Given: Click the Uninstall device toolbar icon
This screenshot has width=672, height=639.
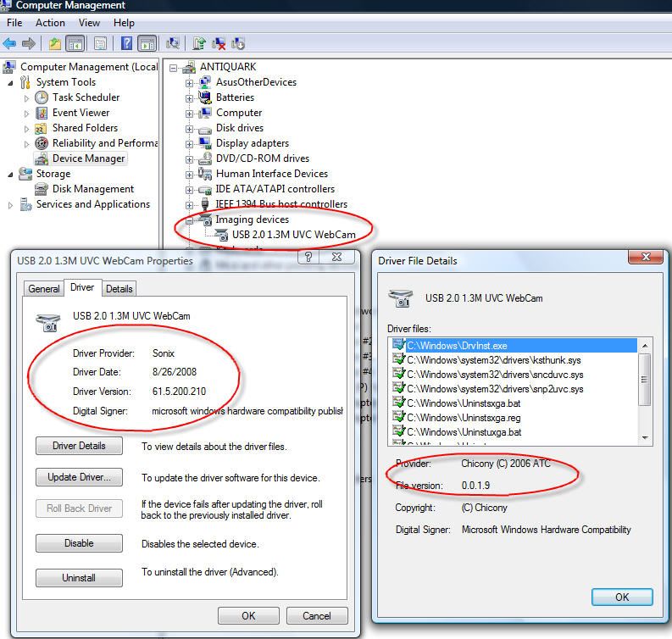Looking at the screenshot, I should (238, 43).
